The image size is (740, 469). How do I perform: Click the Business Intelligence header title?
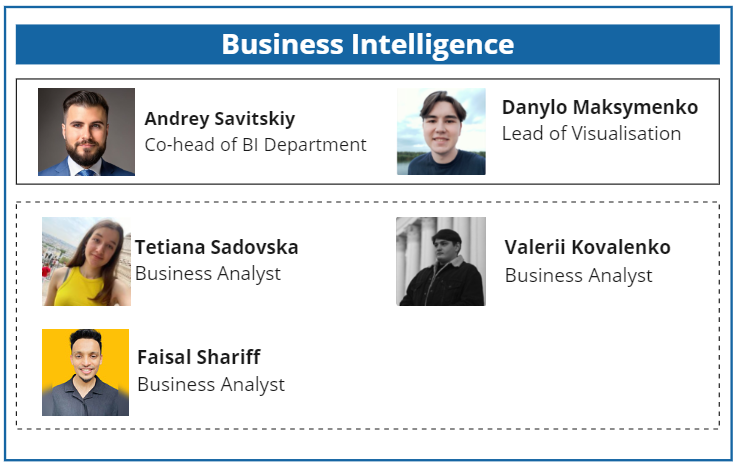pyautogui.click(x=368, y=45)
